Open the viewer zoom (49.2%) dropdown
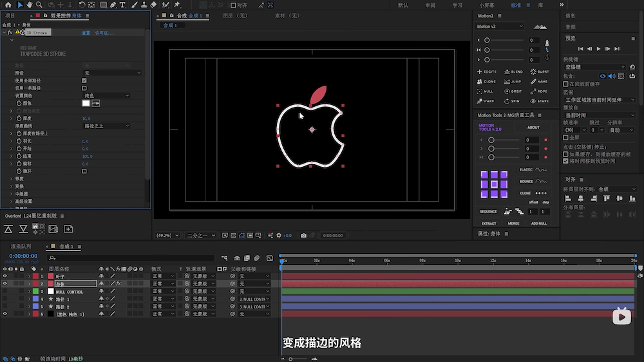The width and height of the screenshot is (644, 362). (167, 236)
